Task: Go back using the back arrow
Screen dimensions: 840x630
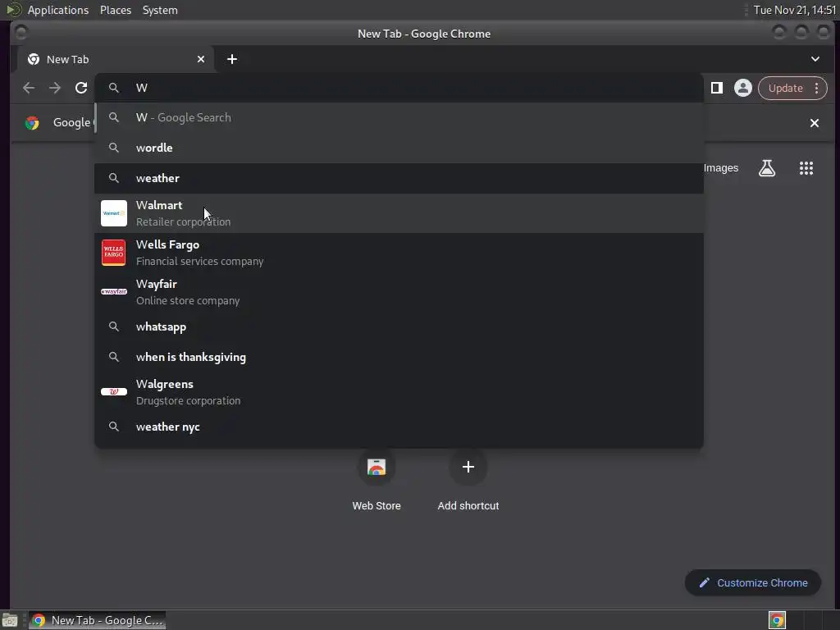Action: [29, 88]
